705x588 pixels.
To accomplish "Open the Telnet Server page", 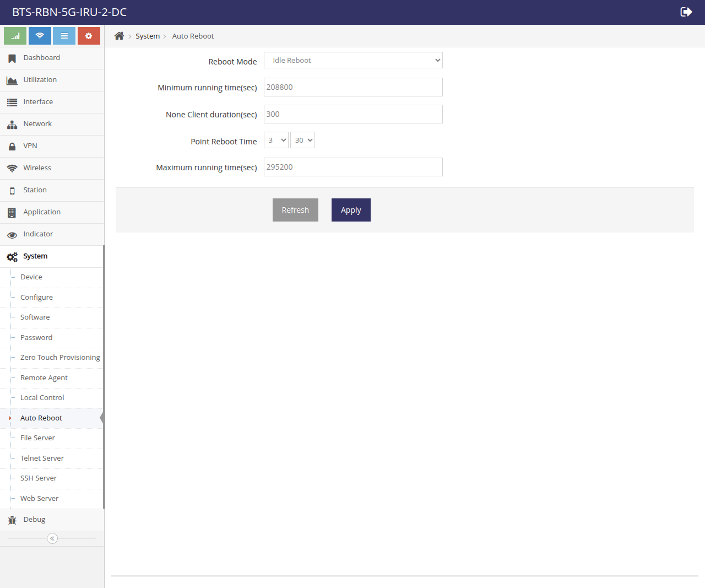I will [x=52, y=458].
